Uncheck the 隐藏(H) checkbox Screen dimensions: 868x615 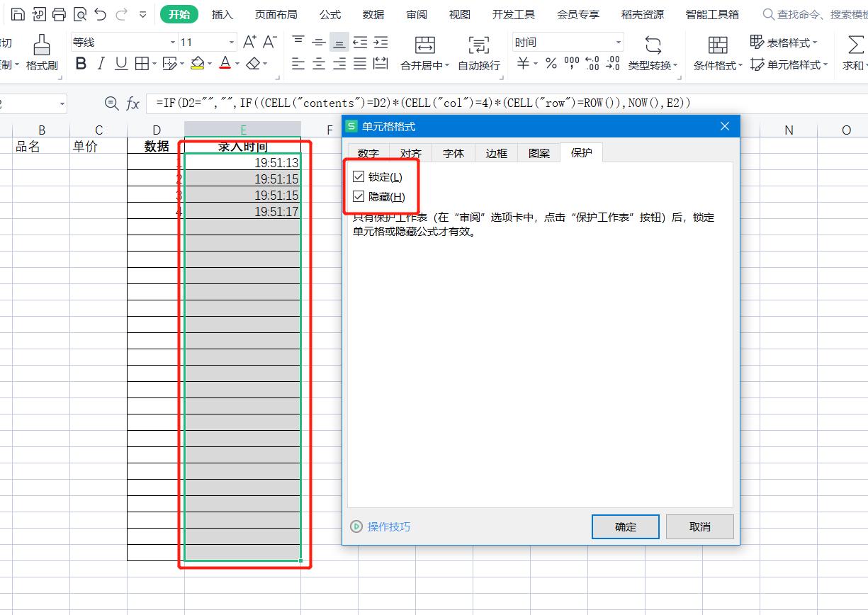359,197
